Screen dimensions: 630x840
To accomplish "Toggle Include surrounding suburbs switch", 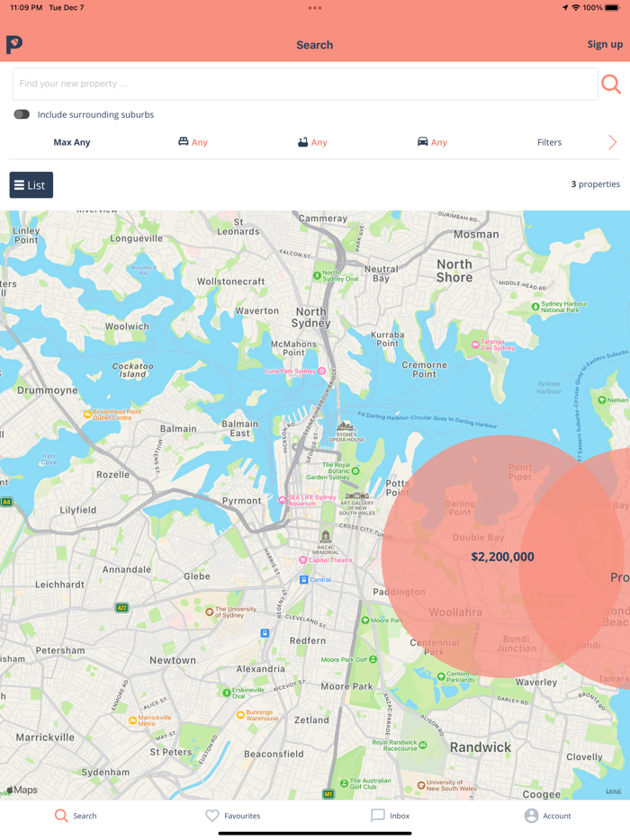I will coord(22,114).
